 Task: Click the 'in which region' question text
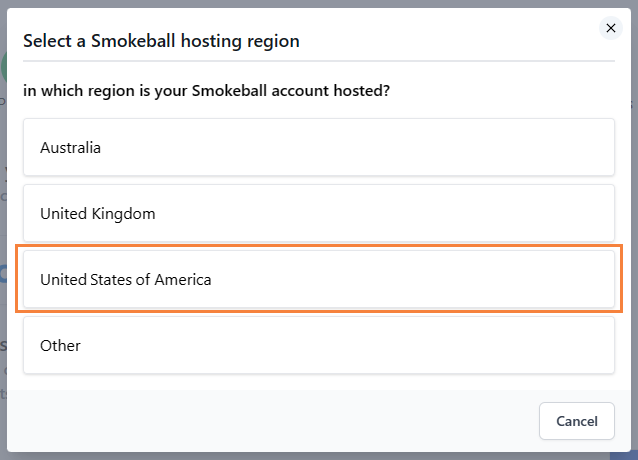click(206, 91)
